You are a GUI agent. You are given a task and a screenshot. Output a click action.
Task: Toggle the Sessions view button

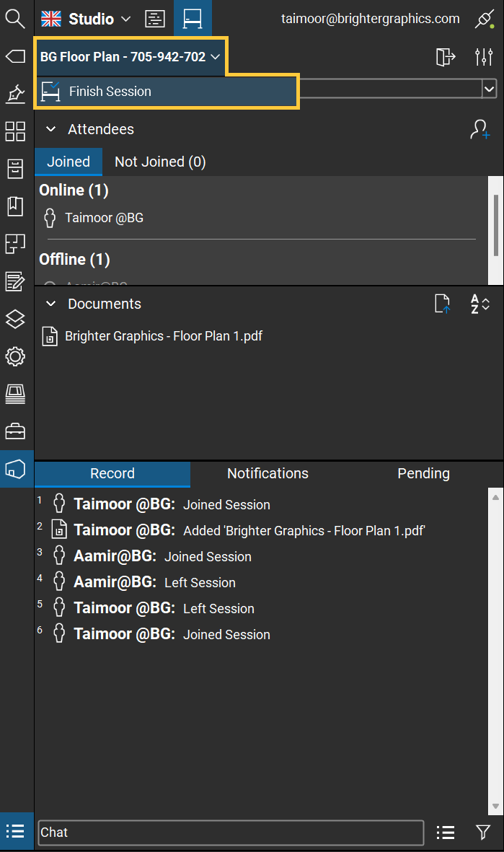click(193, 19)
